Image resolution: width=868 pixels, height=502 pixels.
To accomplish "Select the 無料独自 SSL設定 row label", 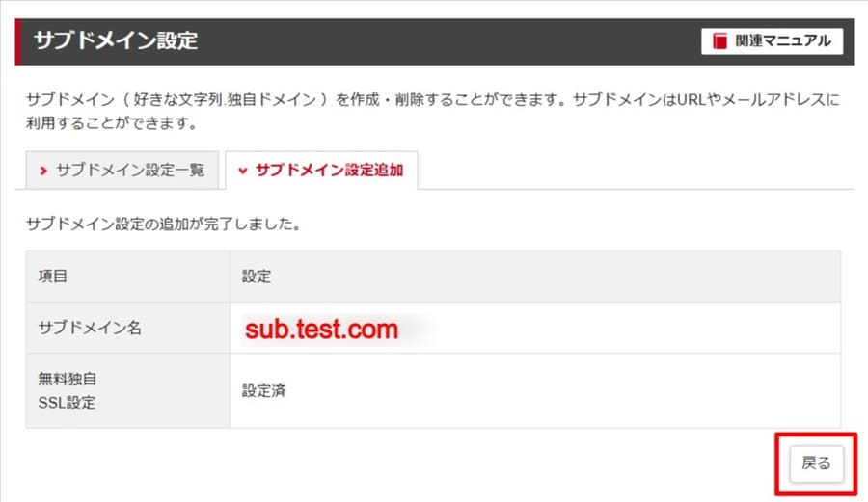I will (x=68, y=391).
